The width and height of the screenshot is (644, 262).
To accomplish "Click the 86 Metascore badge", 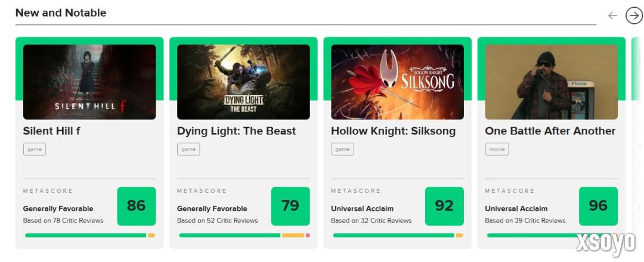I will click(x=136, y=206).
